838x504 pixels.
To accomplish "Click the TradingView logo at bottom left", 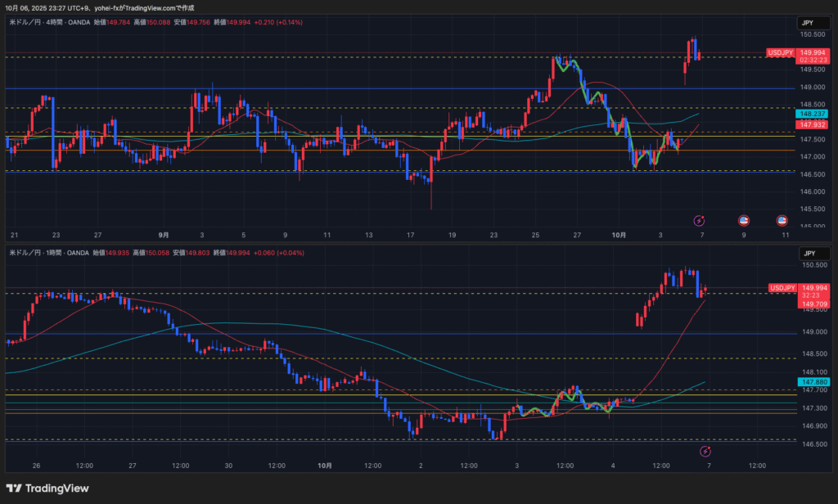I will coord(47,488).
